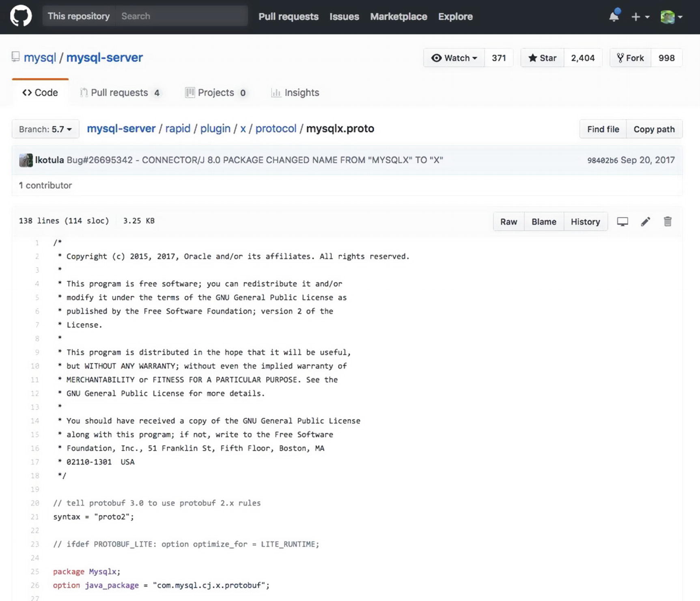Click the 'package Mysqlx;' code line
Screen dimensions: 700x601
coord(87,572)
